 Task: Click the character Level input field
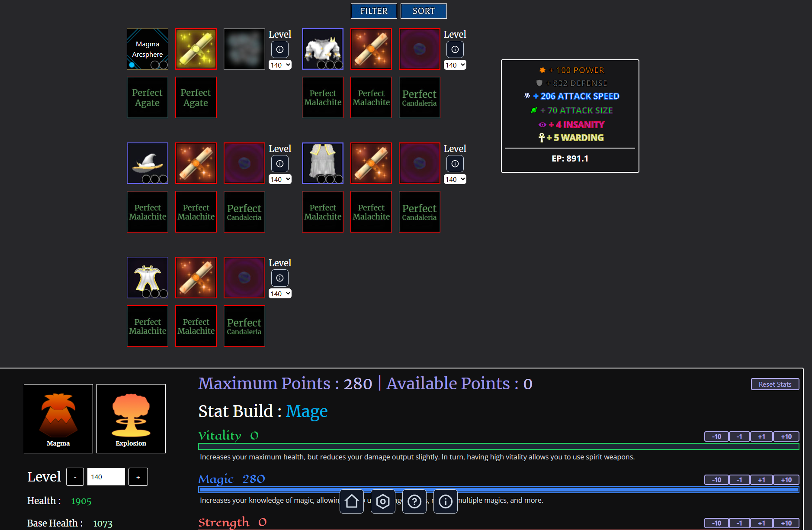tap(106, 477)
